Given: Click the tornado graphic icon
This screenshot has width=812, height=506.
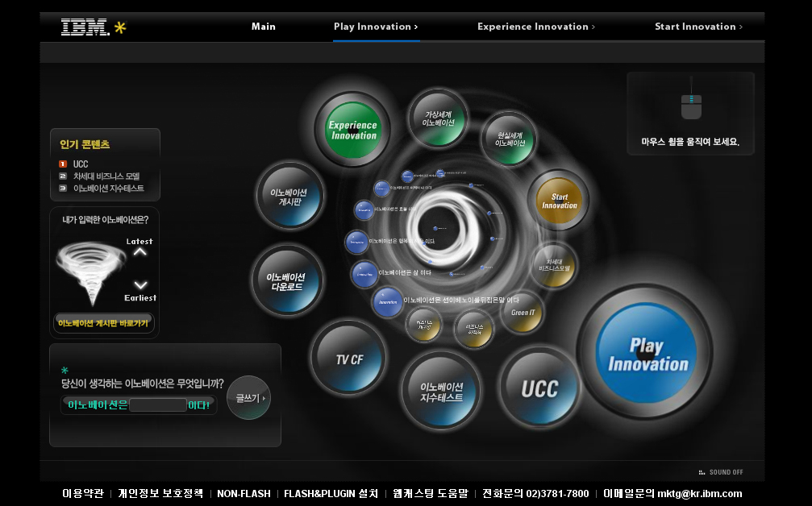Looking at the screenshot, I should [x=91, y=272].
